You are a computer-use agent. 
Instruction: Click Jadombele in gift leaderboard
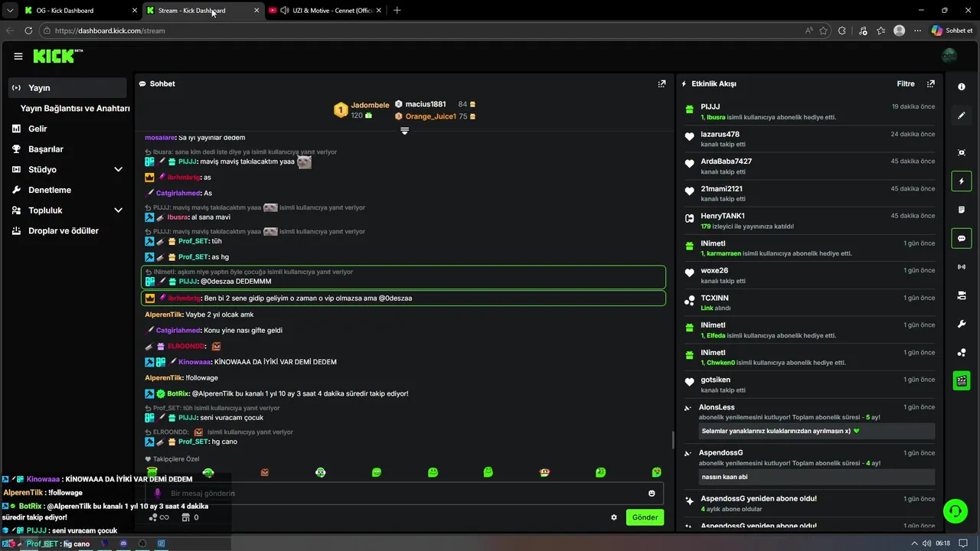[370, 105]
